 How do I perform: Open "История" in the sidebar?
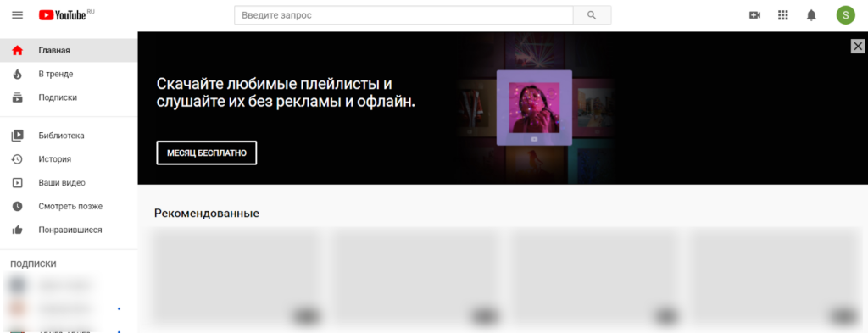(x=69, y=159)
